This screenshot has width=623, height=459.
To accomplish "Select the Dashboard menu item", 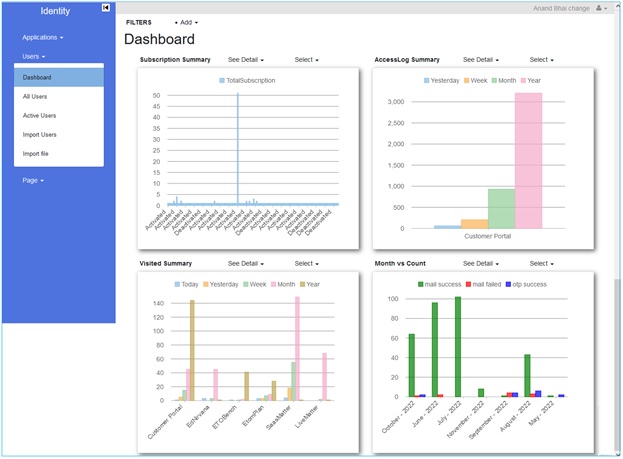I will [37, 77].
